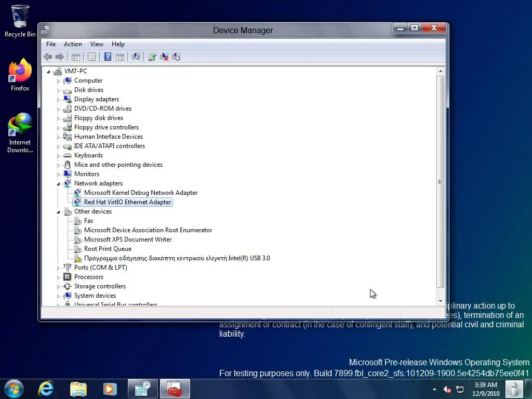The width and height of the screenshot is (532, 399).
Task: Select the Monitors category
Action: pos(87,174)
